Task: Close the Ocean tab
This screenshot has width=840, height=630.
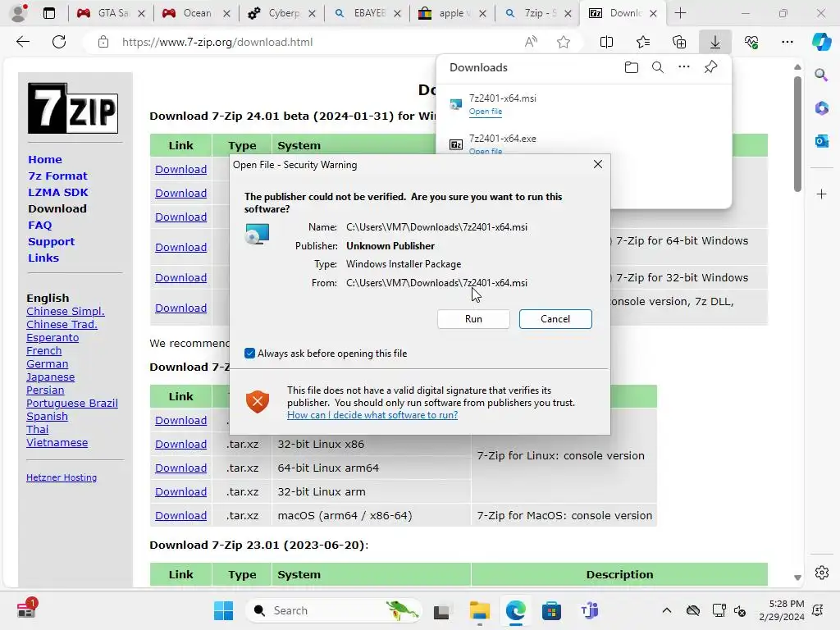Action: pyautogui.click(x=226, y=13)
